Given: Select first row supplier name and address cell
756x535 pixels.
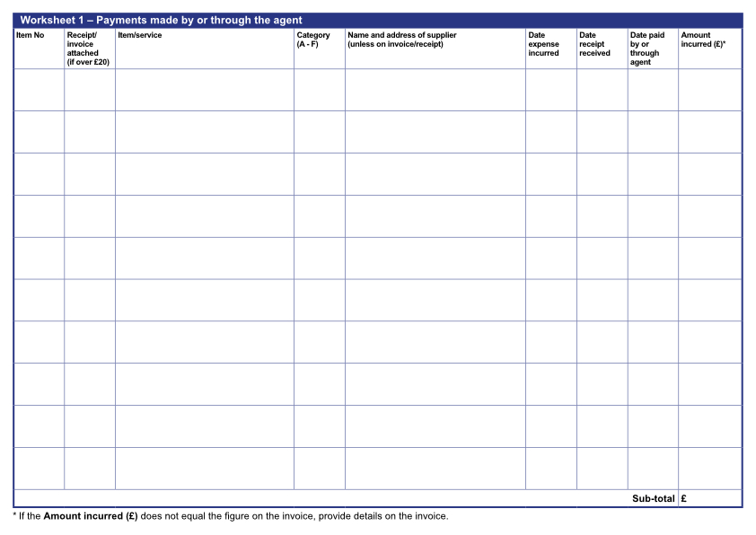Looking at the screenshot, I should 435,90.
